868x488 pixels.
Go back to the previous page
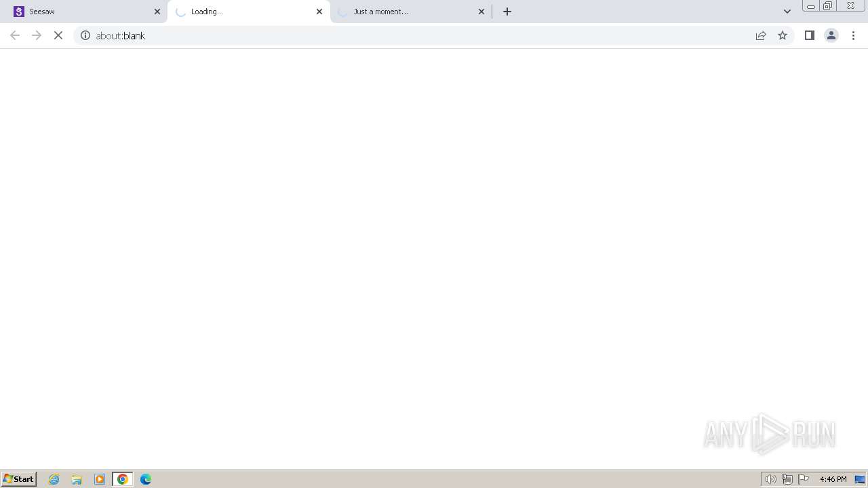tap(15, 35)
